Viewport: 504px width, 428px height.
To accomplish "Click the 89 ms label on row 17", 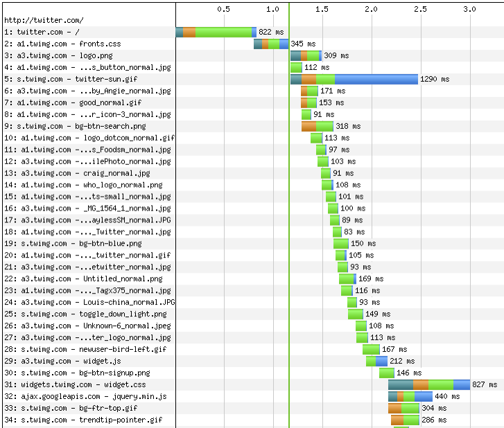I will 352,220.
